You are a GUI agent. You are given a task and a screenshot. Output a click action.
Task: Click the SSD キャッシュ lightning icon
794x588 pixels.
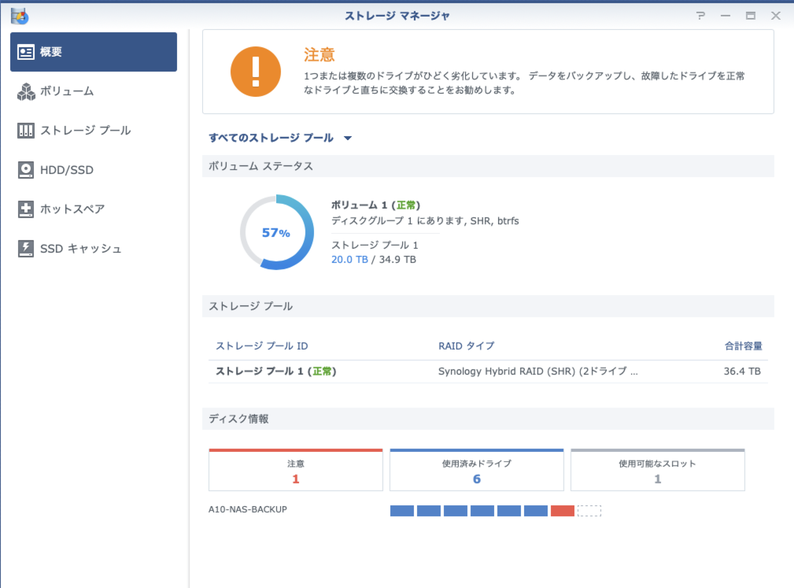tap(26, 248)
